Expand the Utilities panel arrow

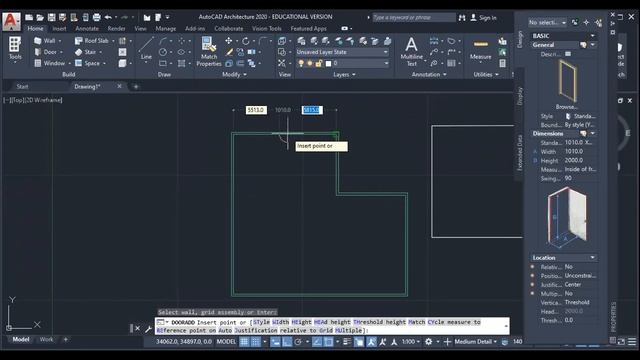pyautogui.click(x=497, y=75)
